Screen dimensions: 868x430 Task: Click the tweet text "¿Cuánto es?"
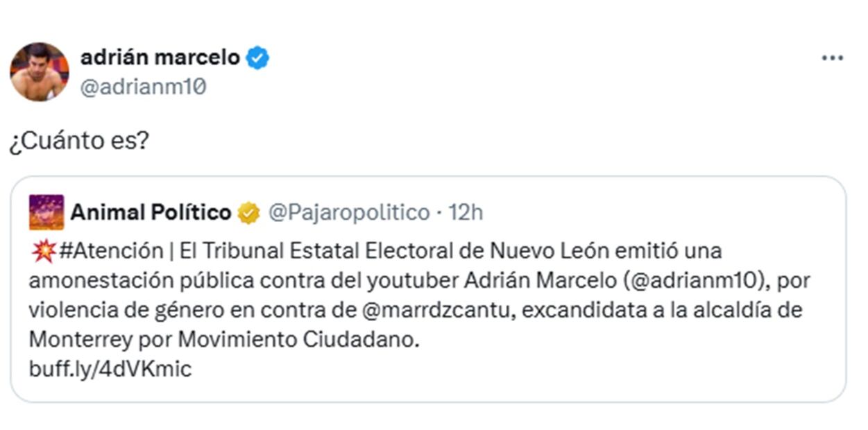78,141
